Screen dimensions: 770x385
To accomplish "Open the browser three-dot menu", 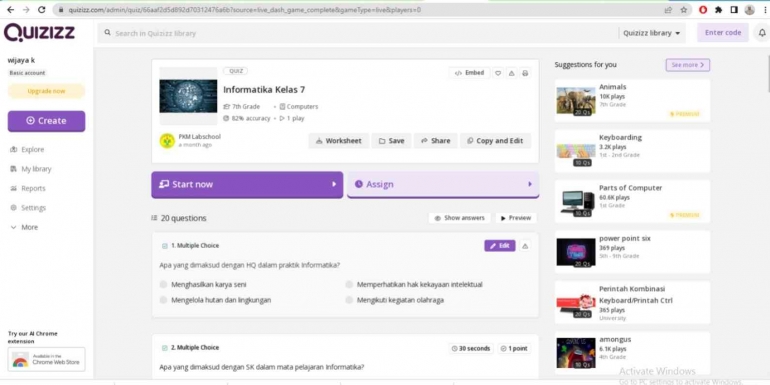I will [x=765, y=10].
